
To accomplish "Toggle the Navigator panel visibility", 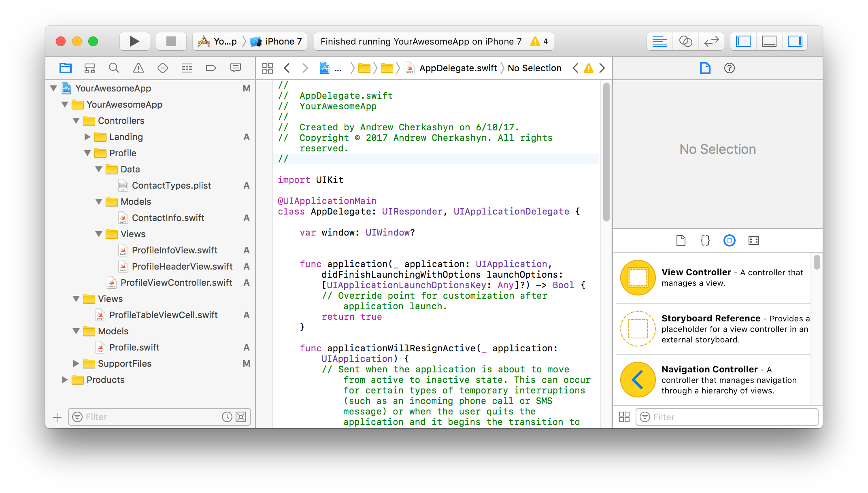I will click(743, 41).
